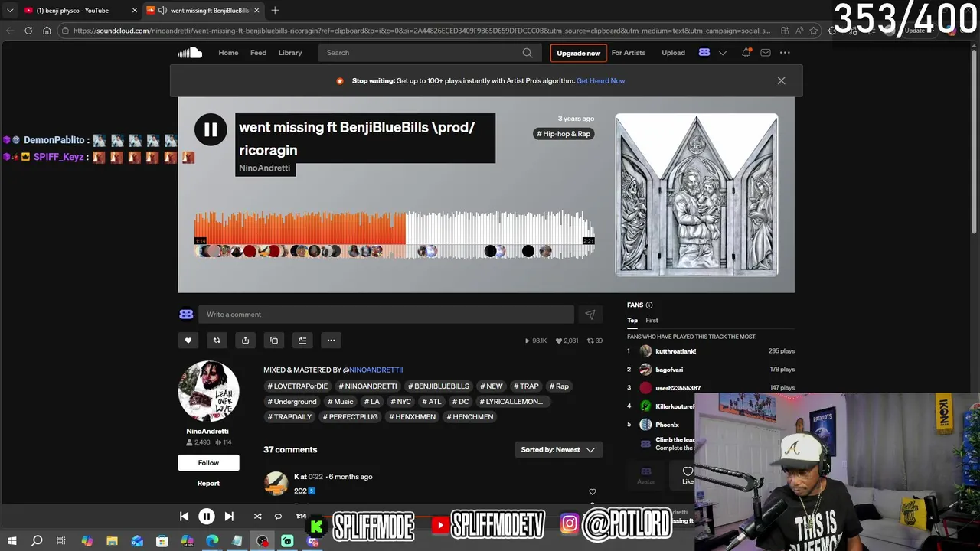
Task: Mute the SoundCloud browser tab speaker icon
Action: (162, 10)
